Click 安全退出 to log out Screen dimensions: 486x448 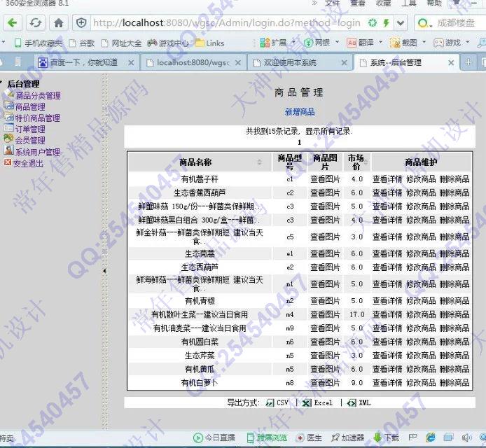pyautogui.click(x=28, y=163)
